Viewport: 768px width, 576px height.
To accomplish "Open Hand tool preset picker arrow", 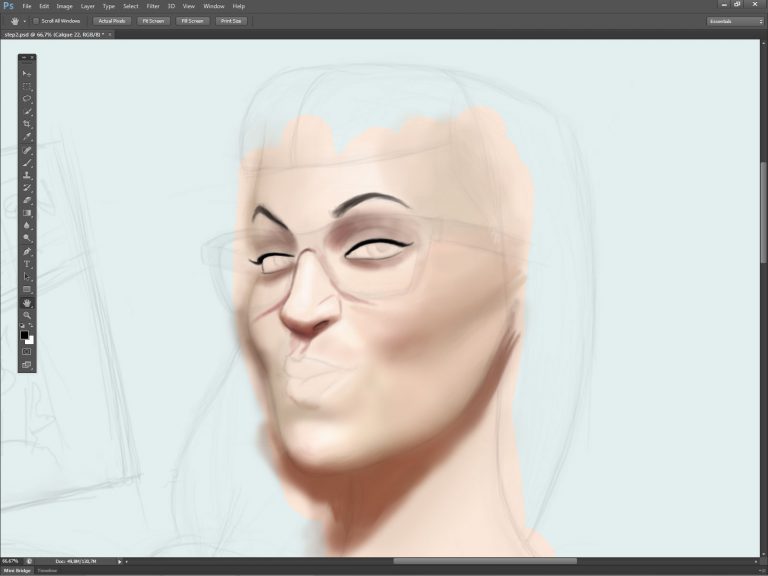I will point(25,20).
